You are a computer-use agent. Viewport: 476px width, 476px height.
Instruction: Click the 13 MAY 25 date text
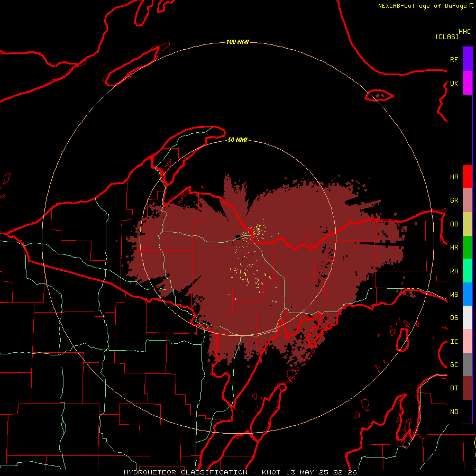(307, 472)
